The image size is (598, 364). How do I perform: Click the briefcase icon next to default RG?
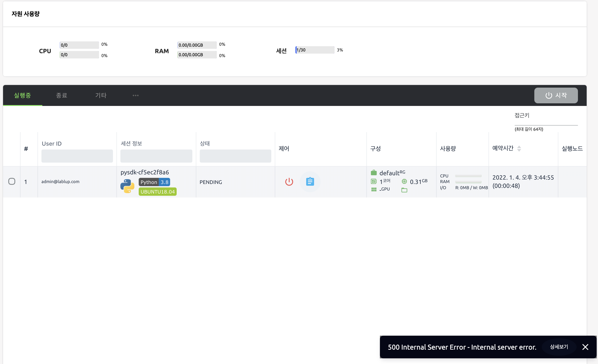click(x=374, y=172)
